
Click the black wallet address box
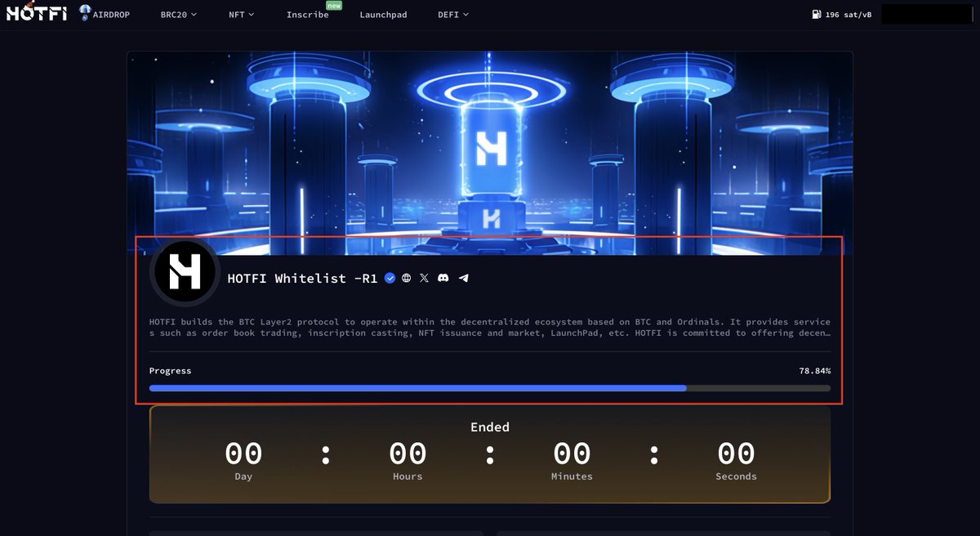click(927, 14)
